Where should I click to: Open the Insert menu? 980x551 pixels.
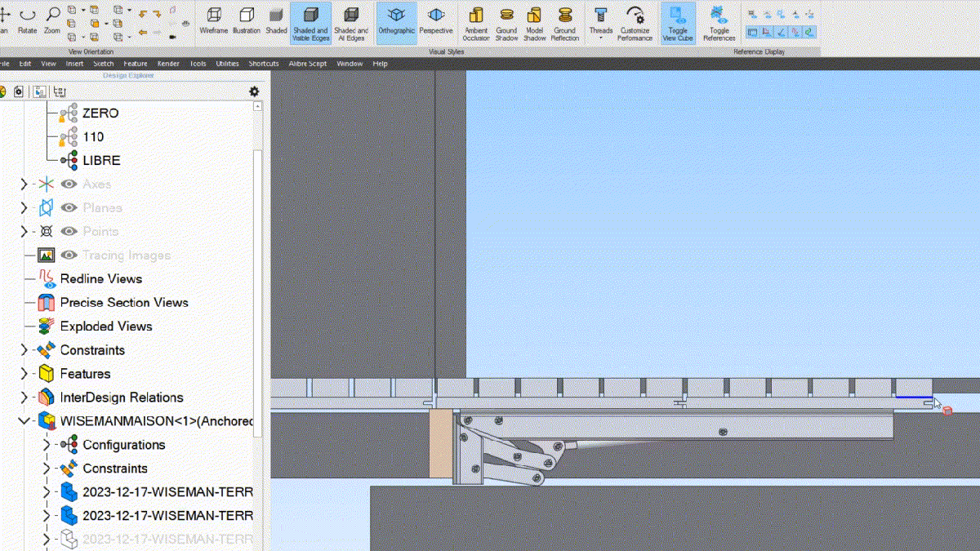tap(74, 64)
